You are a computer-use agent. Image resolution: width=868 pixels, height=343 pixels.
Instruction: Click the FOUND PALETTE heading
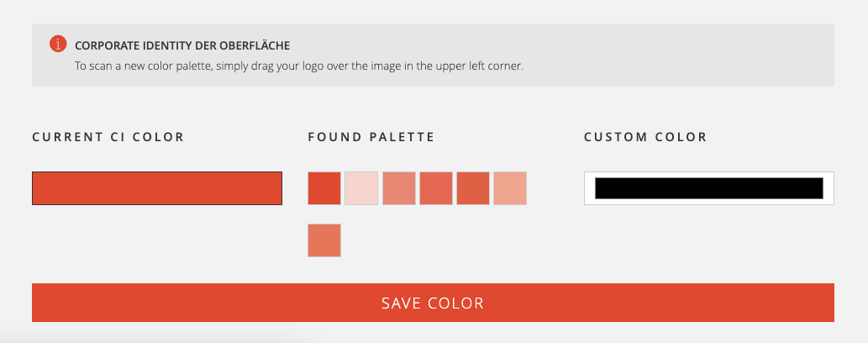coord(371,137)
